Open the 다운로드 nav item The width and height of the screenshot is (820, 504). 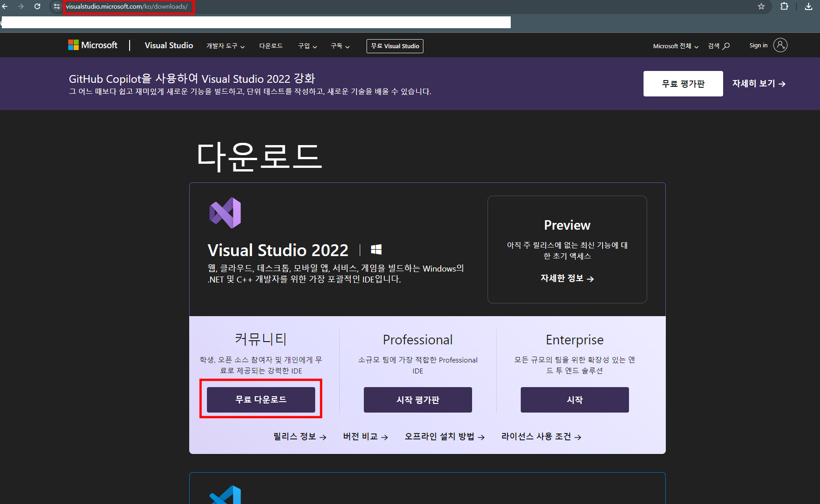click(x=271, y=46)
